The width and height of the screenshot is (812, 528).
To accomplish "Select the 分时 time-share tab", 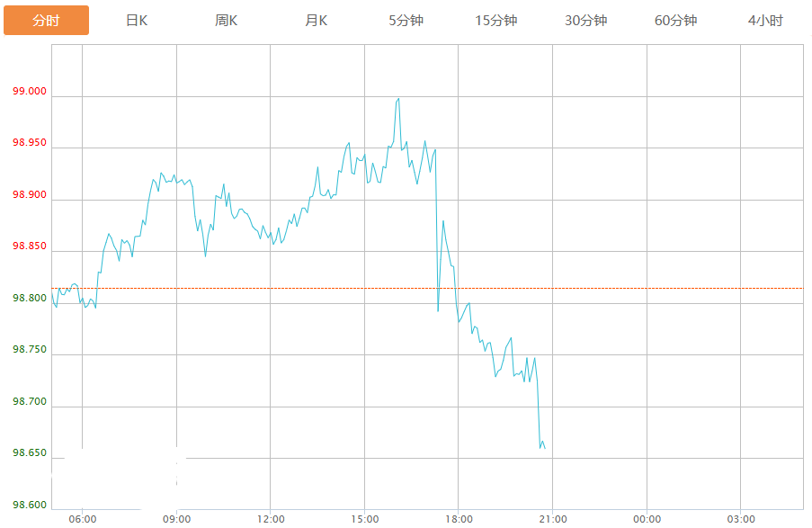I will pos(46,20).
